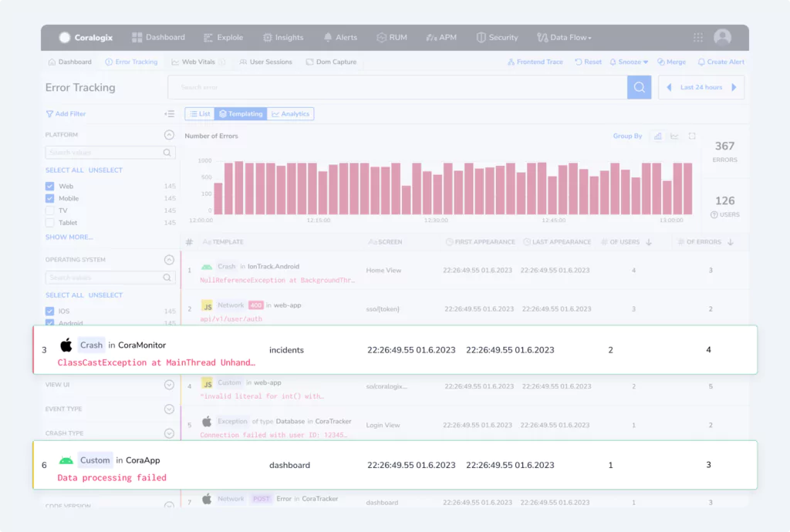The image size is (790, 532).
Task: Click the Create Alert button
Action: click(x=721, y=62)
